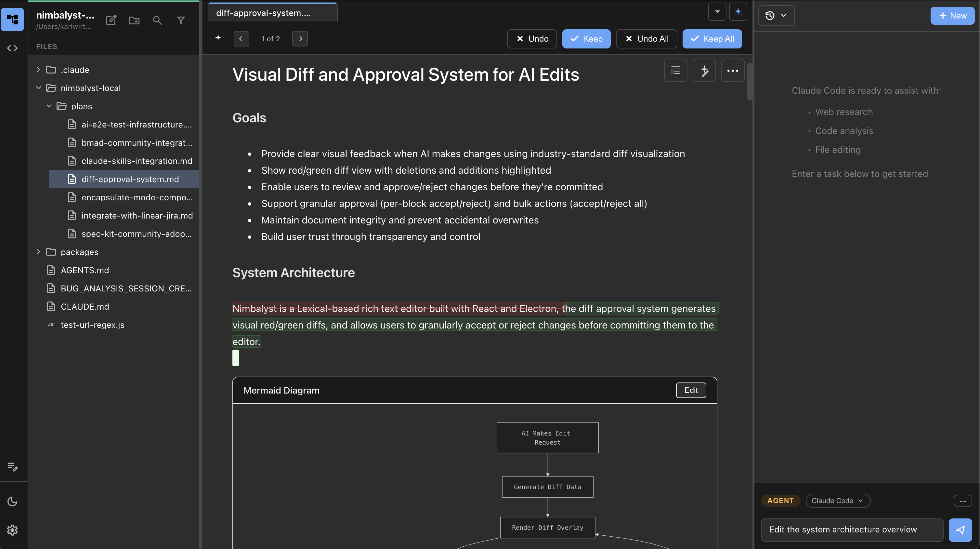This screenshot has width=980, height=549.
Task: Toggle dark mode with the moon icon
Action: [13, 502]
